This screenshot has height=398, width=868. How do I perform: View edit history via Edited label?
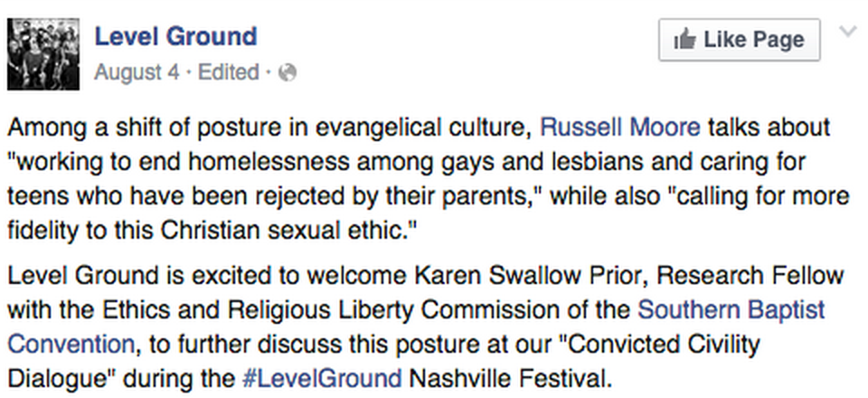229,72
